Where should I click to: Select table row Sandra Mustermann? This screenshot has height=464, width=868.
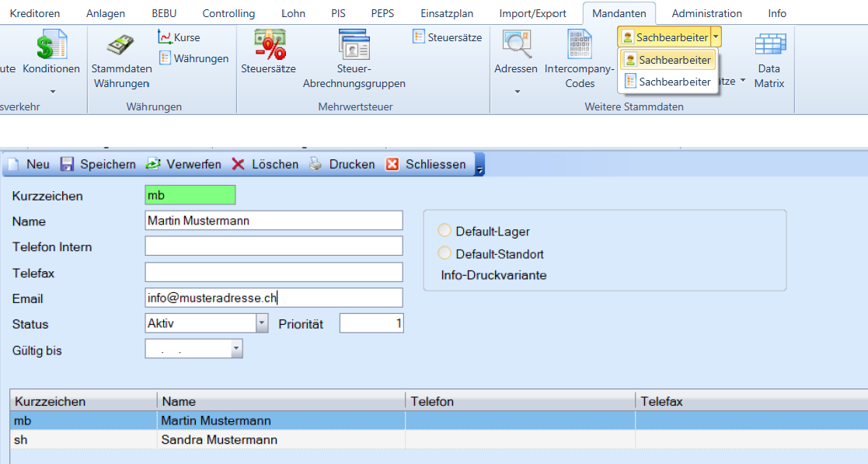[439, 440]
